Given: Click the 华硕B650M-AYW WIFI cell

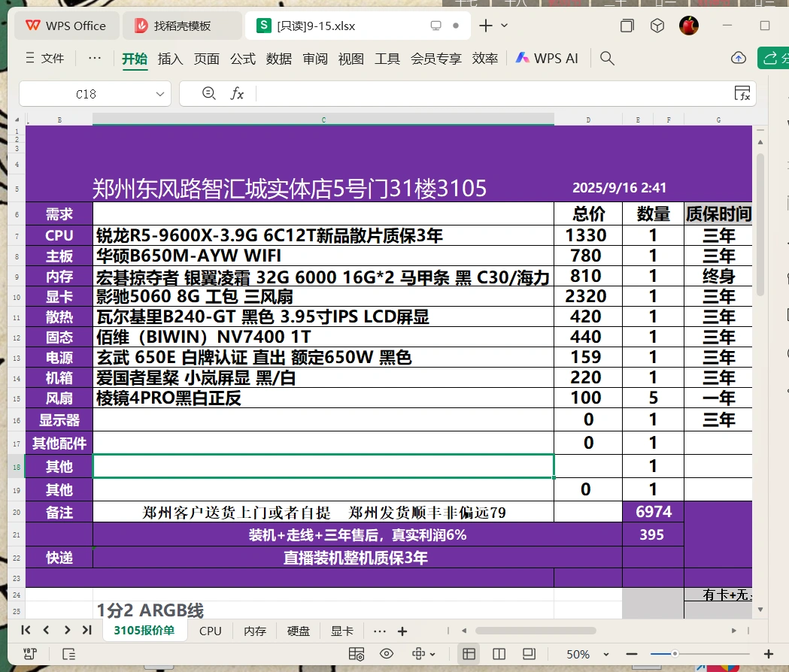Looking at the screenshot, I should [x=323, y=256].
